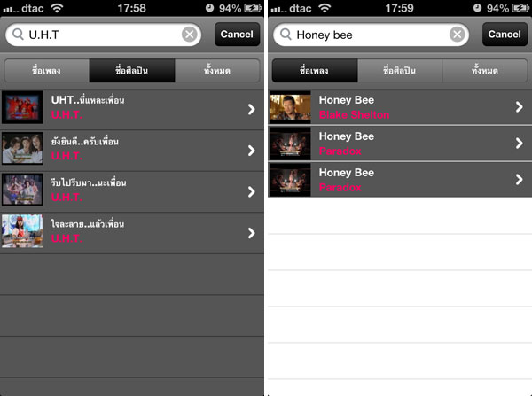
Task: Cancel the U.H.T search
Action: (237, 35)
